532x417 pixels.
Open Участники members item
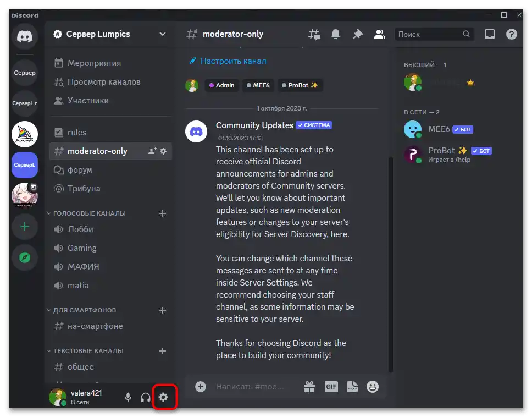pos(110,101)
